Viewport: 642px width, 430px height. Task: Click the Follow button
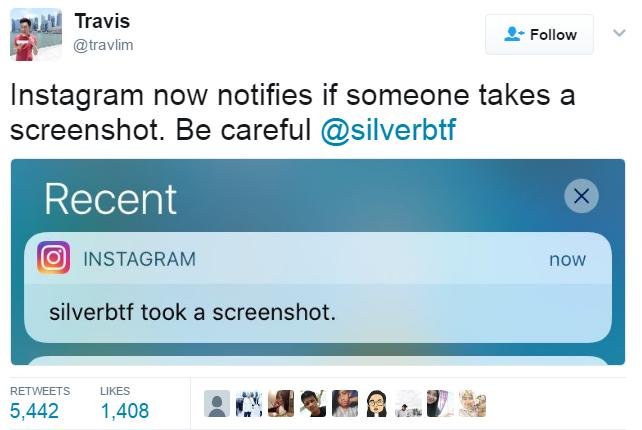[539, 34]
